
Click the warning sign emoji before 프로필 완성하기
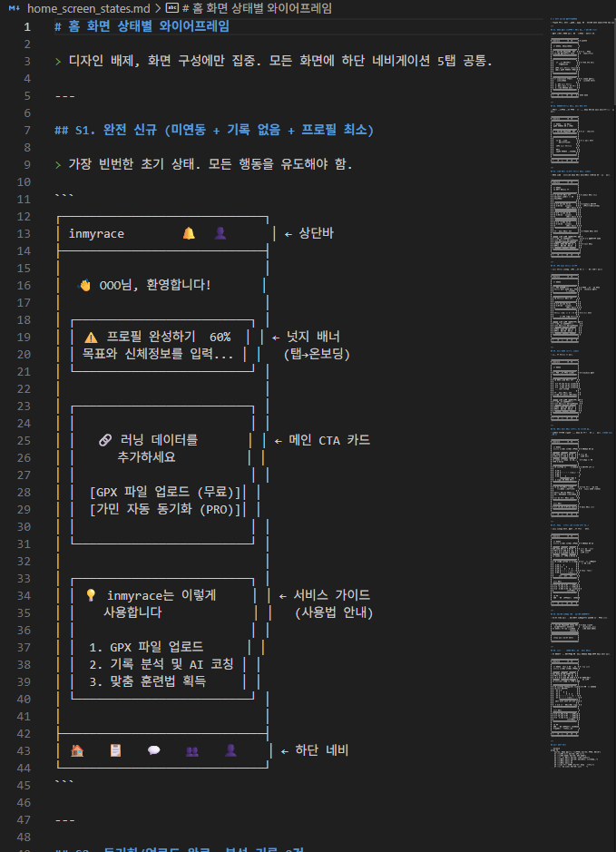pyautogui.click(x=92, y=337)
